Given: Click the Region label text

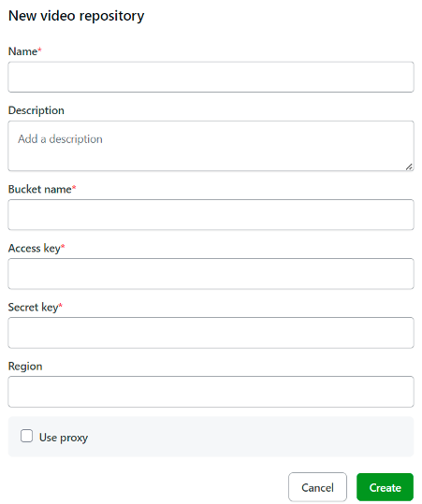Looking at the screenshot, I should coord(25,367).
